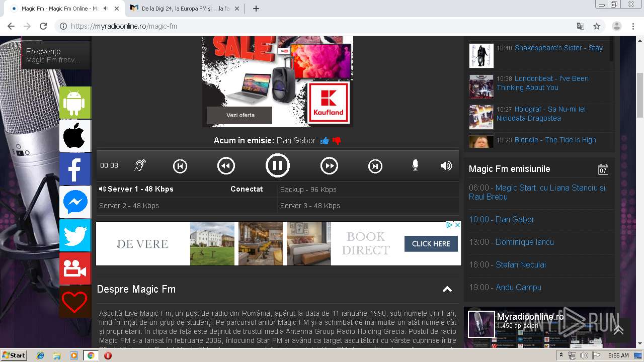644x362 pixels.
Task: Click Holograf album thumbnail
Action: [481, 117]
